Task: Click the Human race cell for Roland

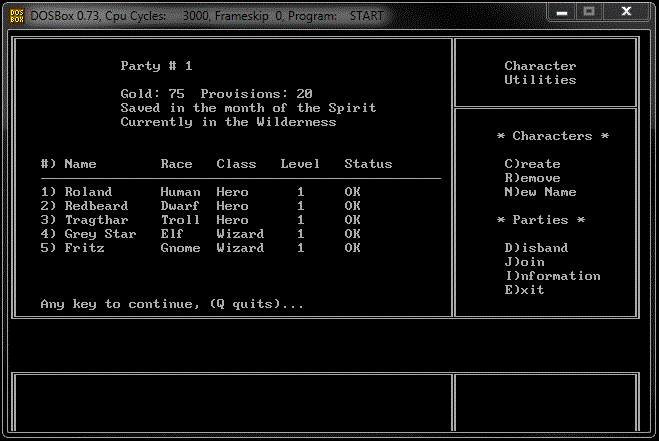Action: point(180,192)
